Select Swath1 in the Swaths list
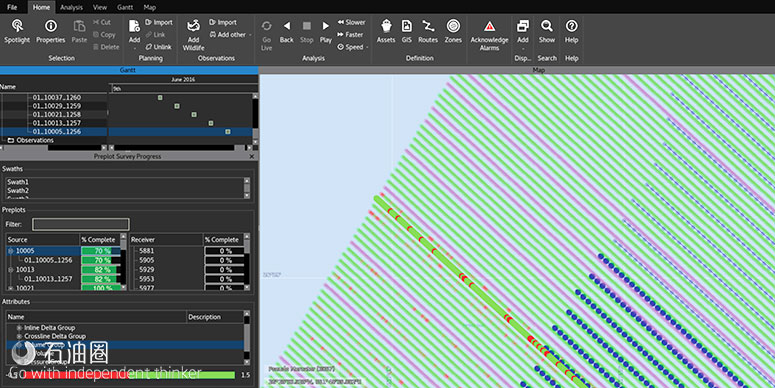 tap(18, 182)
